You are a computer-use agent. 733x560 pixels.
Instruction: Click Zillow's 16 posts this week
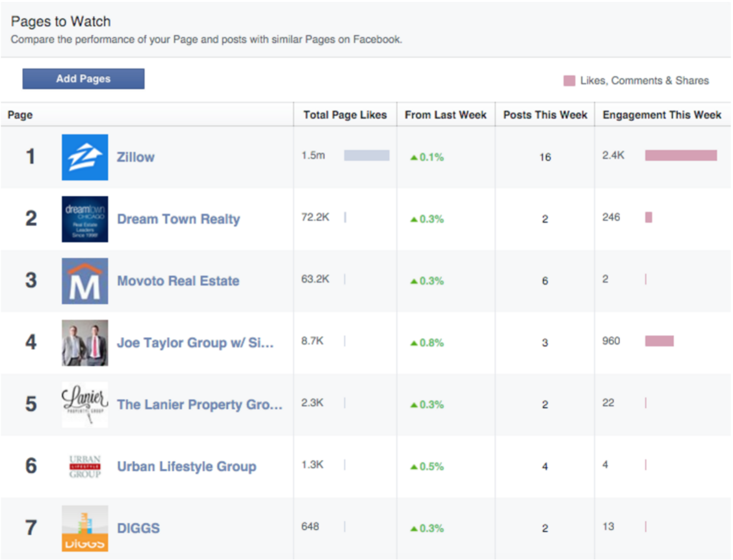coord(545,157)
